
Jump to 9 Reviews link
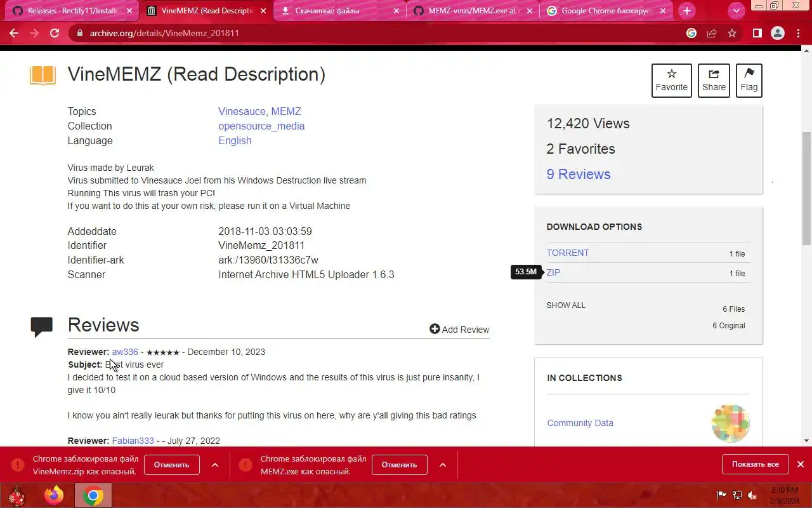coord(579,174)
